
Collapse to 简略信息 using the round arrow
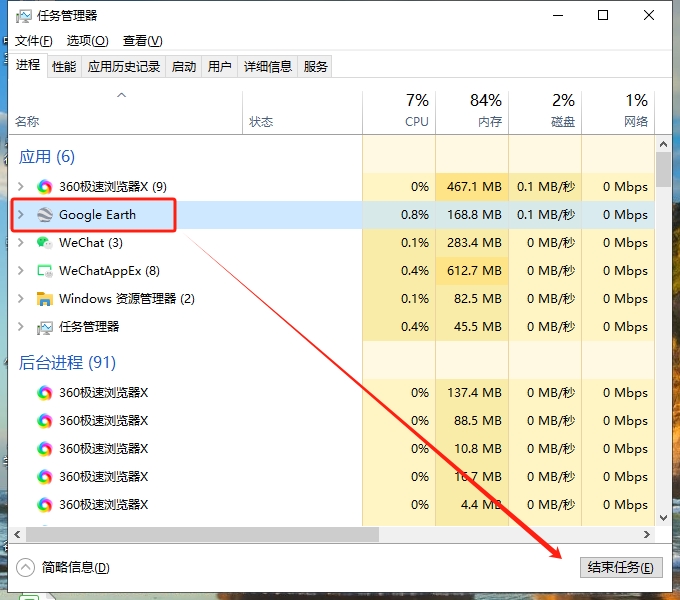tap(25, 567)
